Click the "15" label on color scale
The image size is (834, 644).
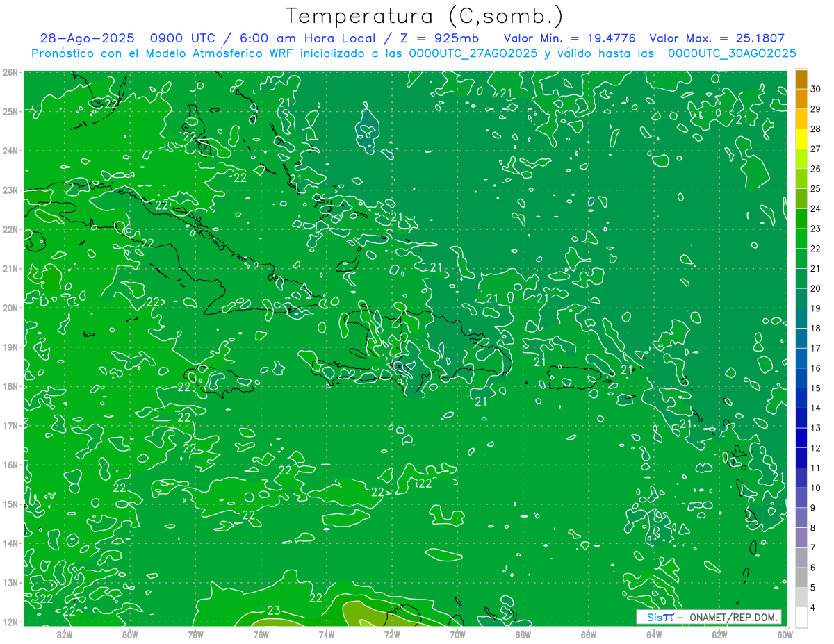click(x=815, y=388)
